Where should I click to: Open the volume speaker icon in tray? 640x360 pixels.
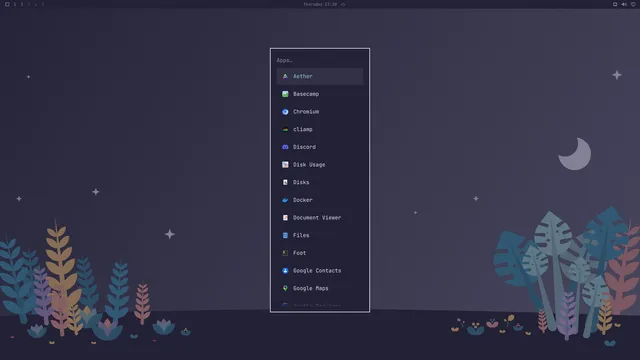(x=624, y=4)
